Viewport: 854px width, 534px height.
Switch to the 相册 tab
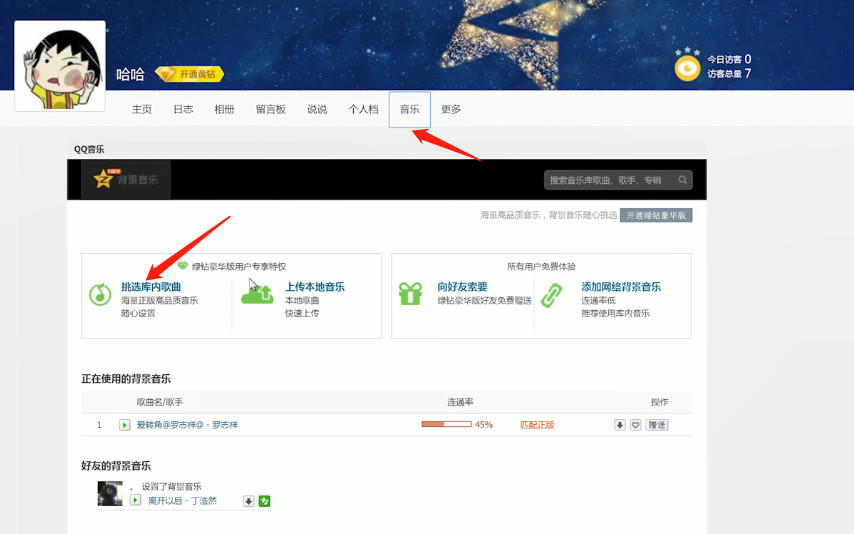pyautogui.click(x=224, y=109)
